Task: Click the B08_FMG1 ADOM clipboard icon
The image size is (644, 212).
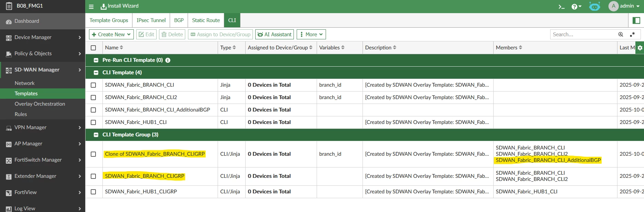Action: tap(9, 6)
